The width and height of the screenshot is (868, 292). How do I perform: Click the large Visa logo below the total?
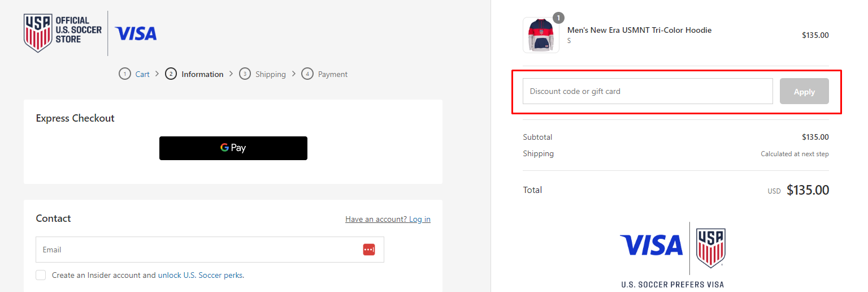click(651, 246)
